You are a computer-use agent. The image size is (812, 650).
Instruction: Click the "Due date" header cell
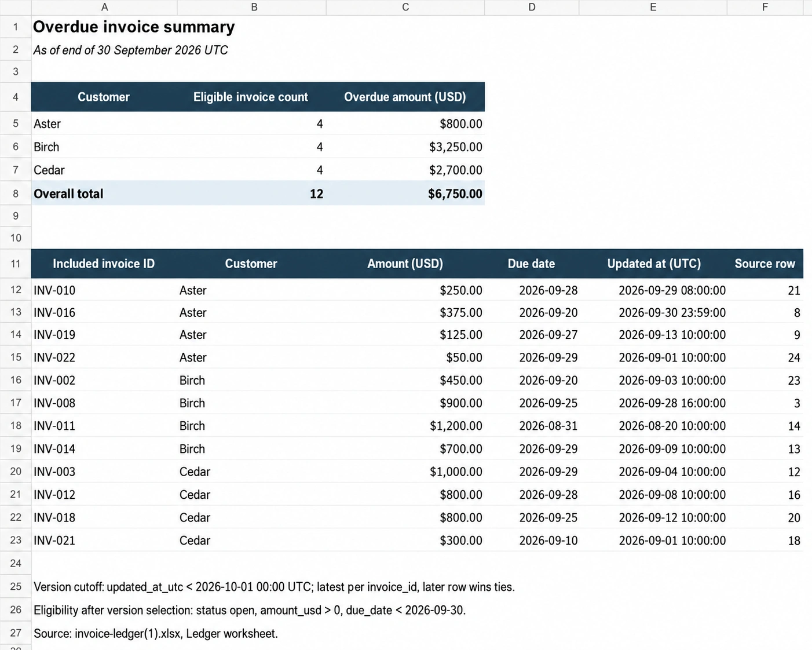532,264
